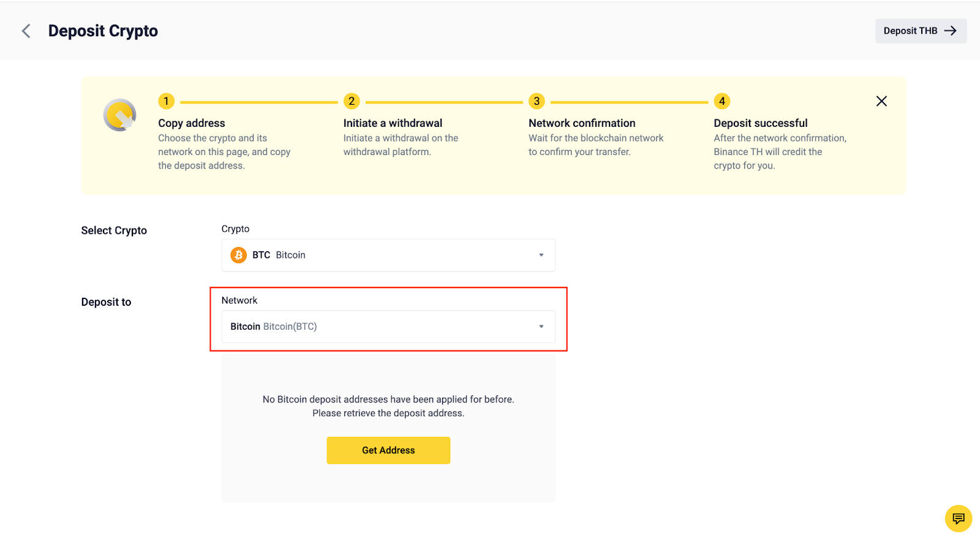980x546 pixels.
Task: Click the Copy address step heading
Action: [192, 123]
